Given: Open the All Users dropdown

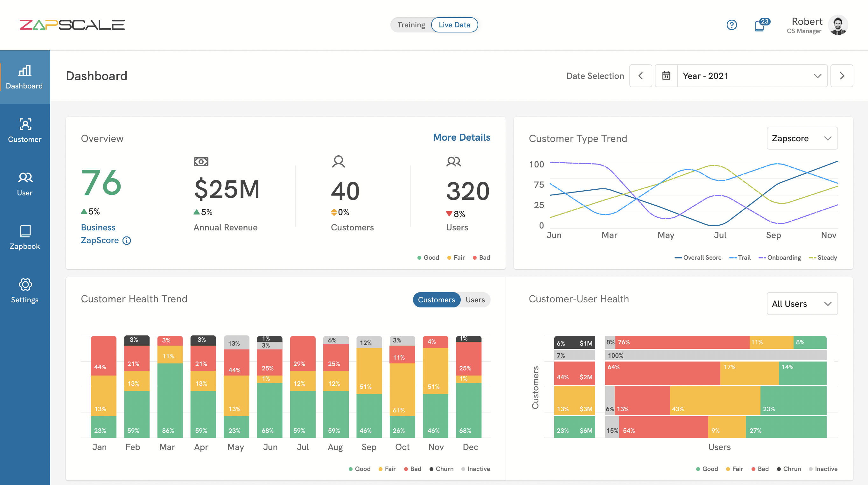Looking at the screenshot, I should coord(802,304).
